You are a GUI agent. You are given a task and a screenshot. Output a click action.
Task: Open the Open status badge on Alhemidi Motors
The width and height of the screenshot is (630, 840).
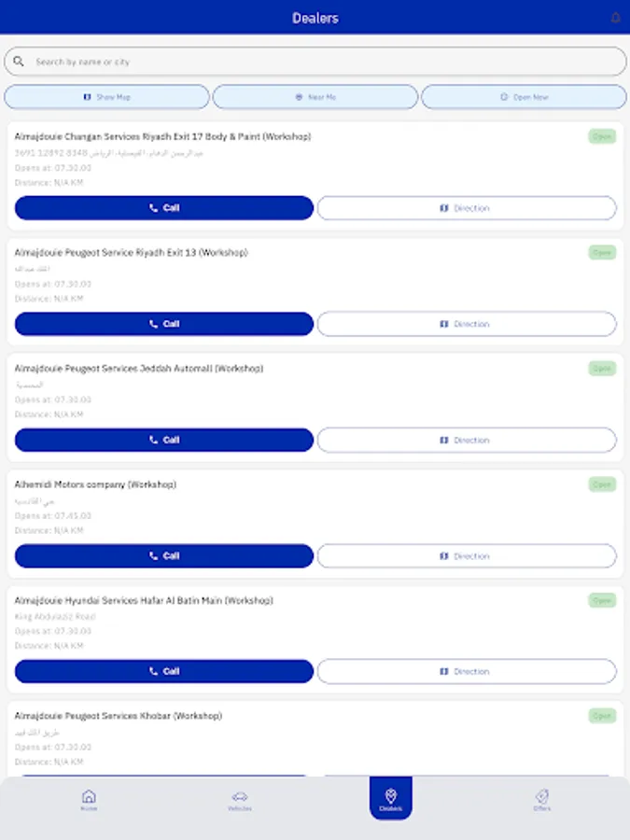tap(601, 484)
